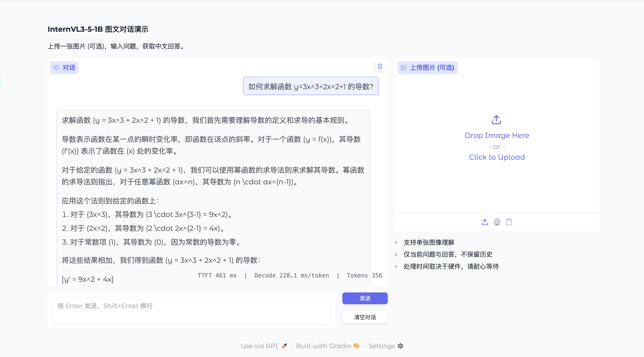This screenshot has height=357, width=644.
Task: Click the subtitle 上传一张图片 (可选) line
Action: [117, 46]
